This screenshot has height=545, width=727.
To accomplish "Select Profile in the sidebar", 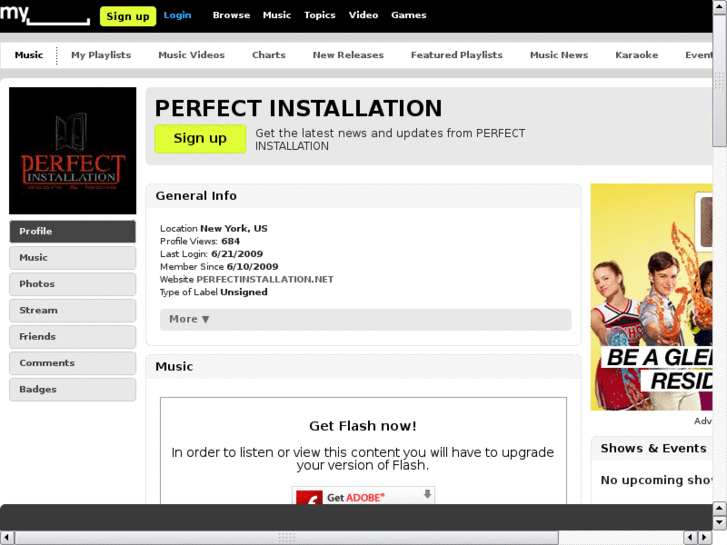I will tap(72, 231).
